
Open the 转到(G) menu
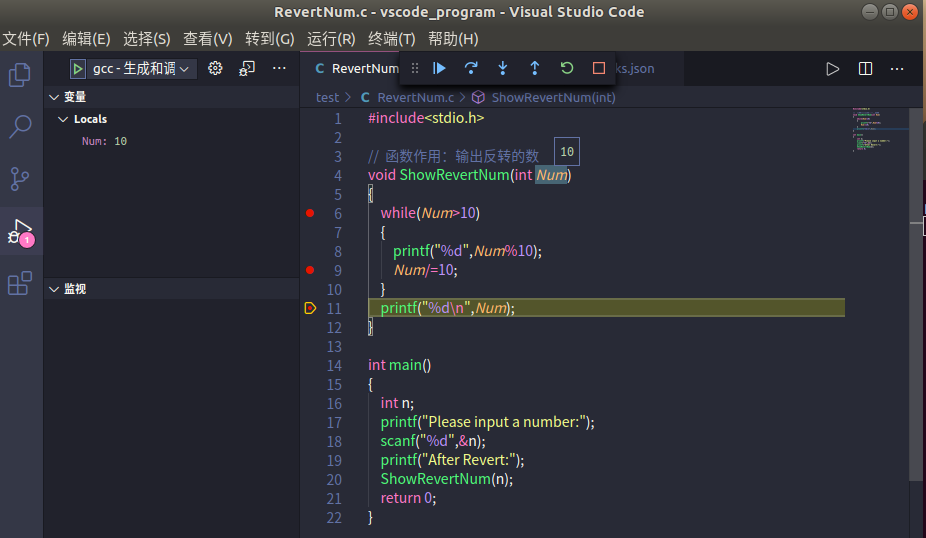coord(269,39)
